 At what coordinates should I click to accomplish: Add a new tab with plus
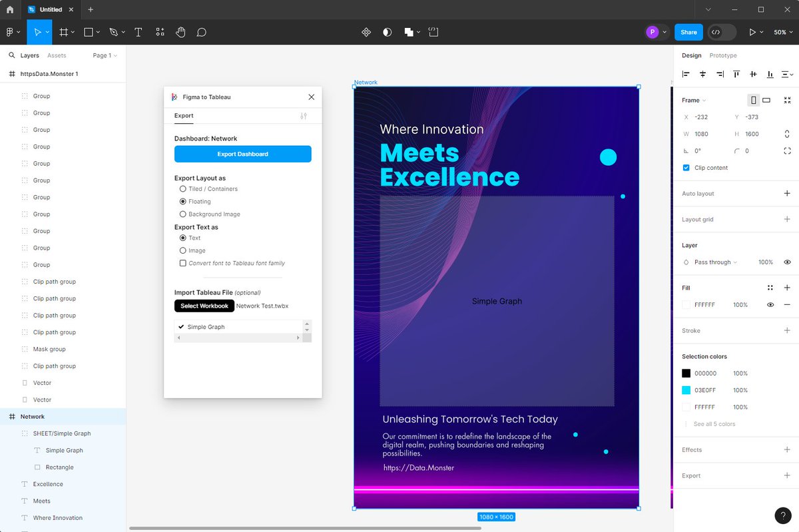coord(91,9)
